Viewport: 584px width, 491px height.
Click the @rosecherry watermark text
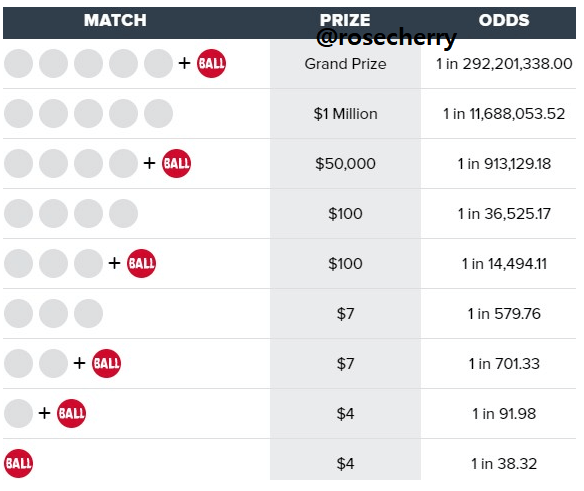point(386,37)
